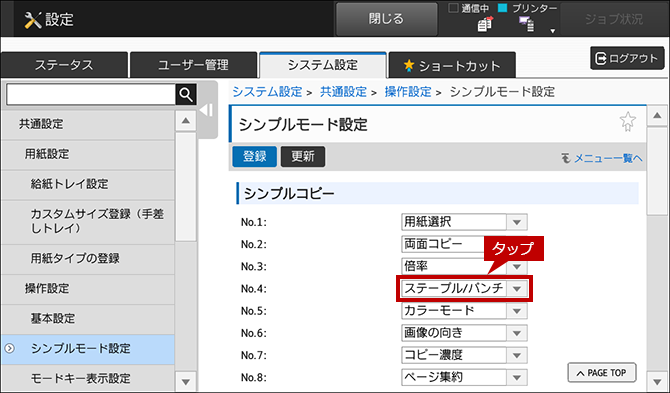Click the printer status icon
The width and height of the screenshot is (670, 393).
click(527, 24)
